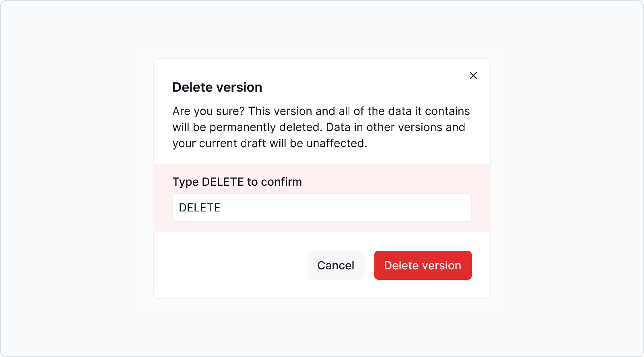The width and height of the screenshot is (644, 357).
Task: Select the typed DELETE text in the field
Action: pos(200,207)
